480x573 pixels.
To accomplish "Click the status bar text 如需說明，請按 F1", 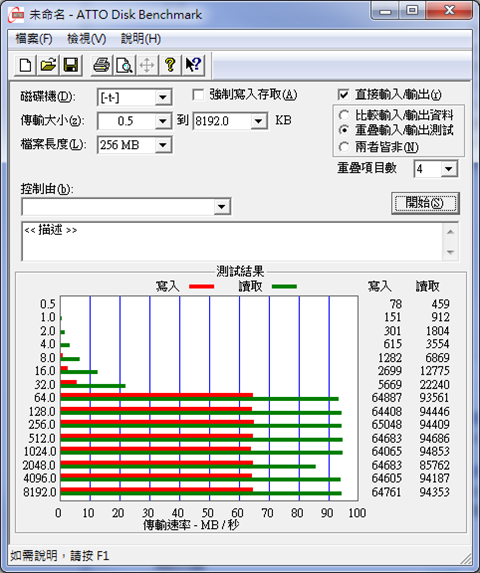I will coord(60,556).
